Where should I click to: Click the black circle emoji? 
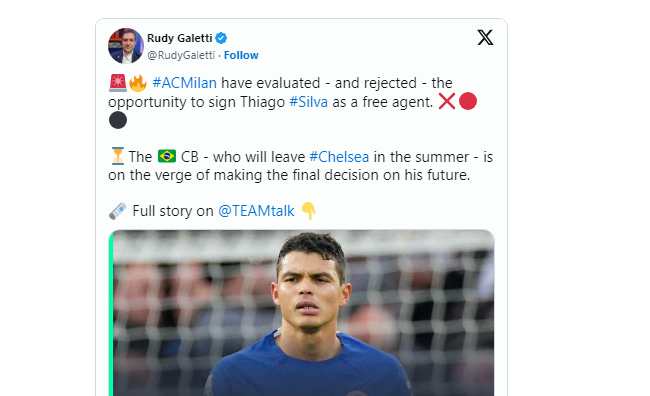click(x=118, y=120)
